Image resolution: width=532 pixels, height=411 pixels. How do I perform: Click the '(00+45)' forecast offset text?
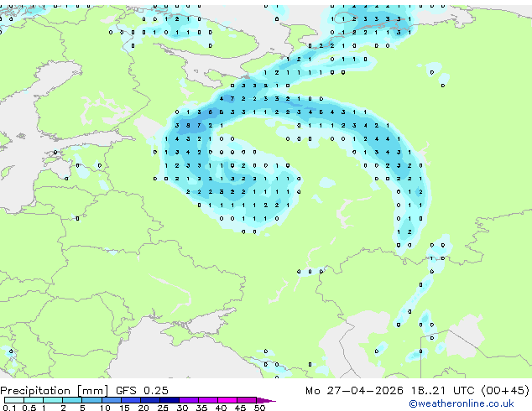click(505, 391)
